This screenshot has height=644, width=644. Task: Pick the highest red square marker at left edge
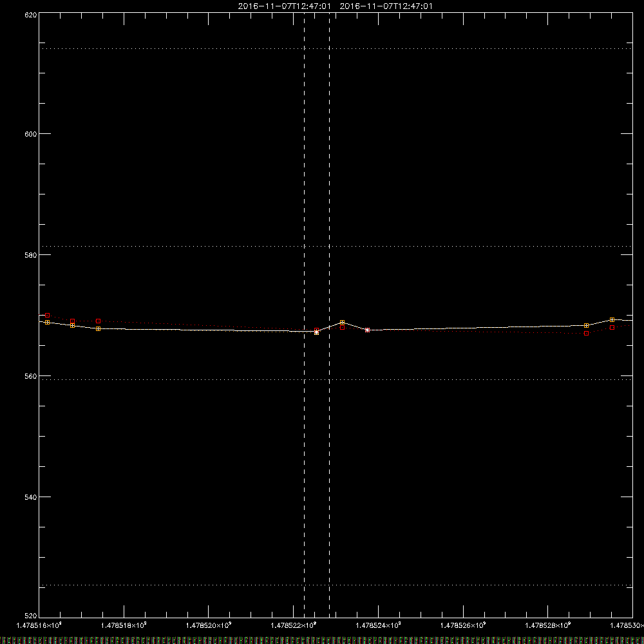point(47,315)
